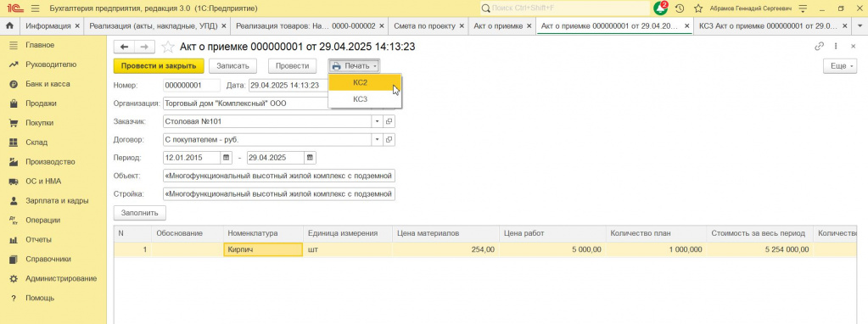Open calendar picker for period start date
Image resolution: width=868 pixels, height=324 pixels.
(x=226, y=158)
